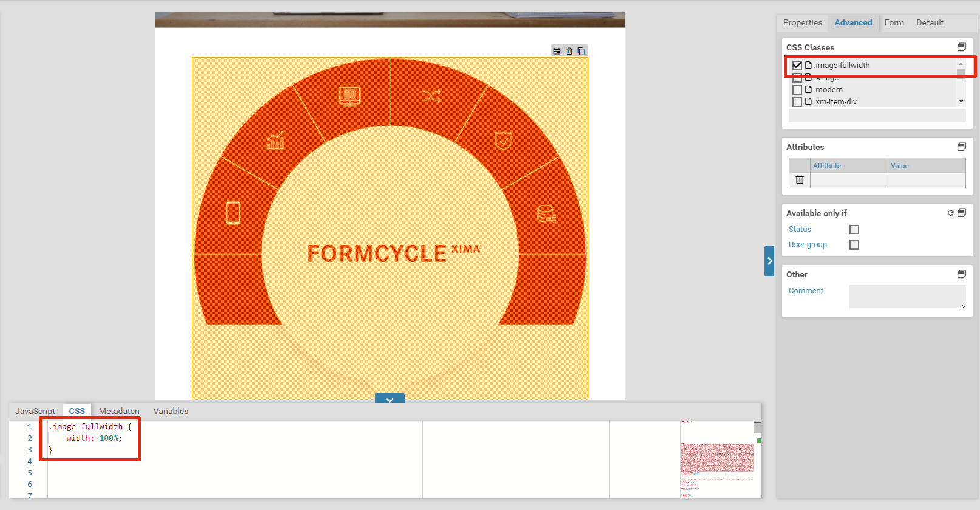The width and height of the screenshot is (980, 510).
Task: Click the code minimap in the editor
Action: (717, 459)
